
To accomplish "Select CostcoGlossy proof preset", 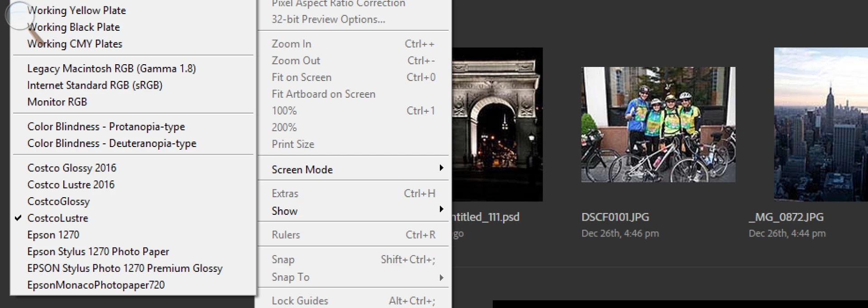I will coord(133,201).
